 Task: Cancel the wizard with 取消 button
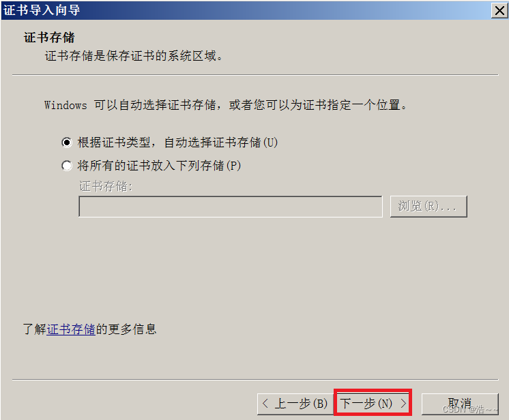pos(460,404)
